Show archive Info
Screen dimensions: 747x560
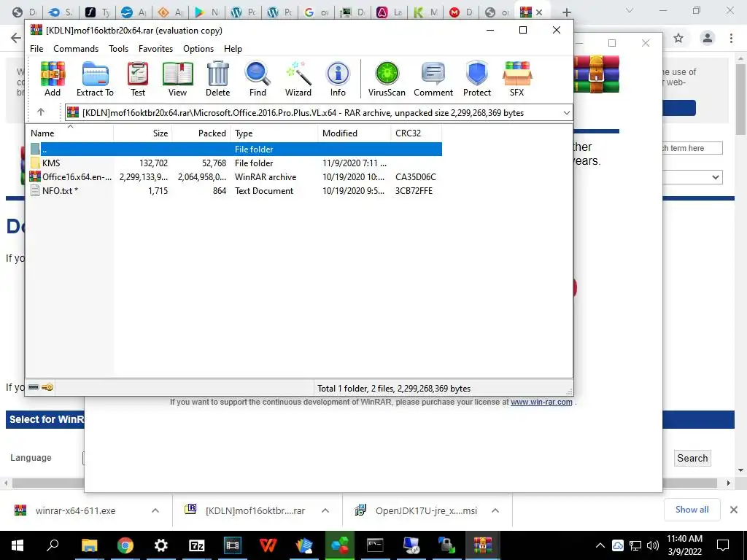click(338, 79)
